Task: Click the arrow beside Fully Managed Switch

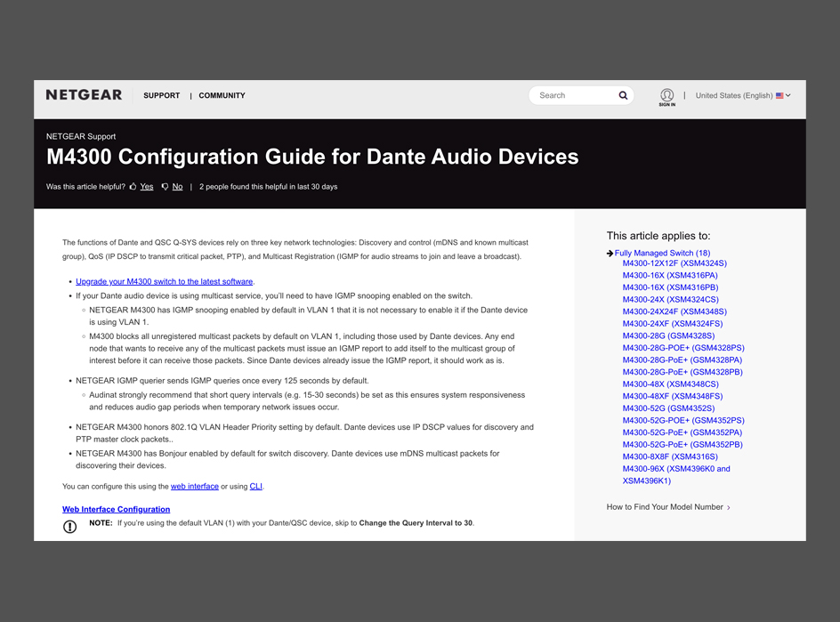Action: [x=610, y=254]
